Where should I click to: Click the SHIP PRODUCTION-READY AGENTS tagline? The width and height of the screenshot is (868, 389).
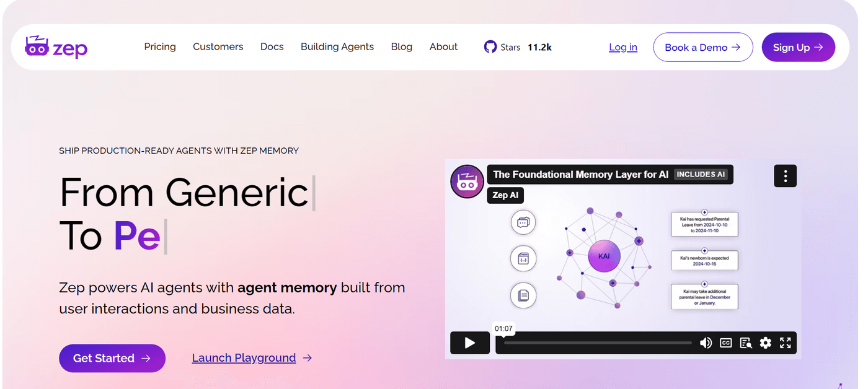(179, 151)
